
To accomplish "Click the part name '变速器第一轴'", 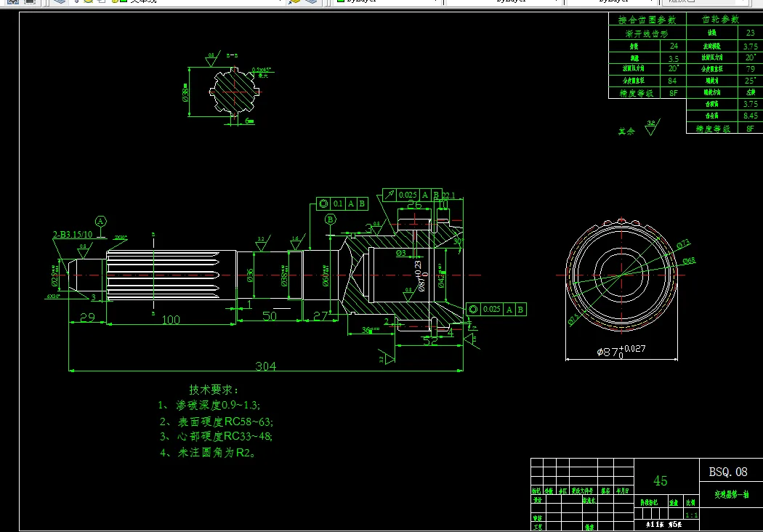I will click(732, 494).
